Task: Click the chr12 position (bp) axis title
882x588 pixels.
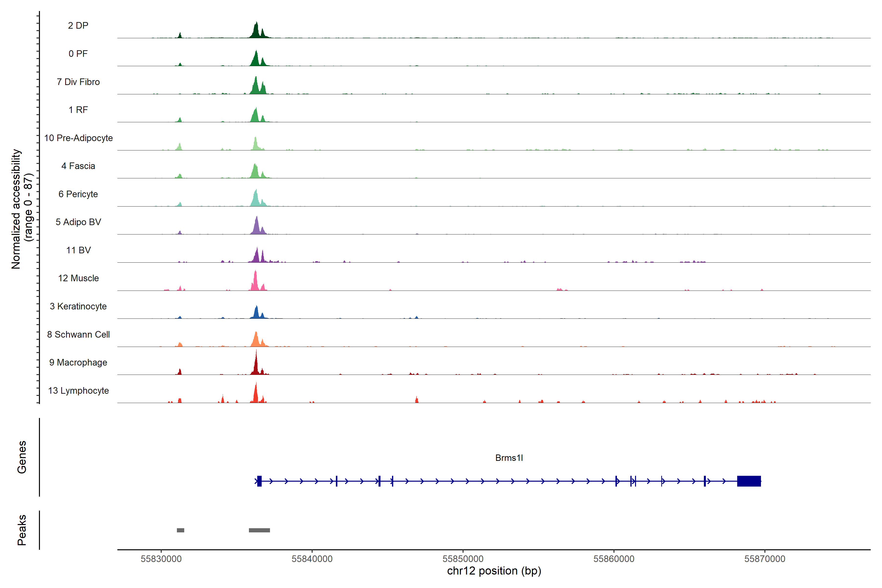Action: pos(494,571)
